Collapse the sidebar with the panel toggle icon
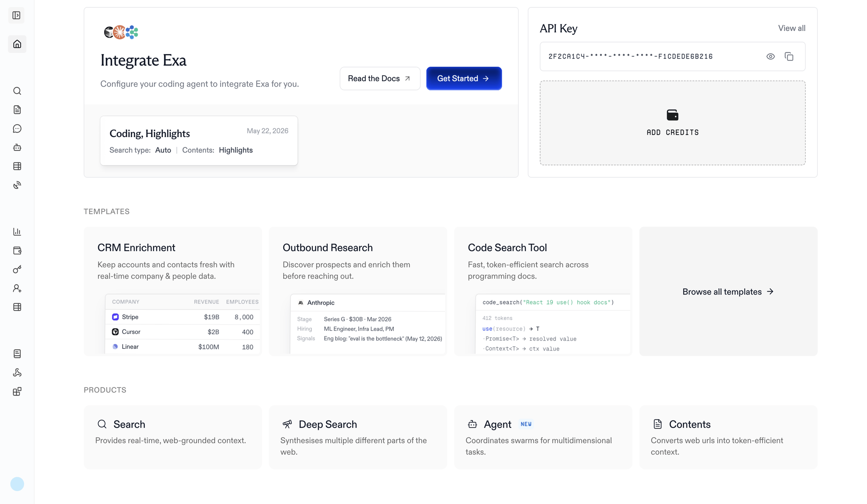Screen dimensions: 867x504 coord(17,15)
